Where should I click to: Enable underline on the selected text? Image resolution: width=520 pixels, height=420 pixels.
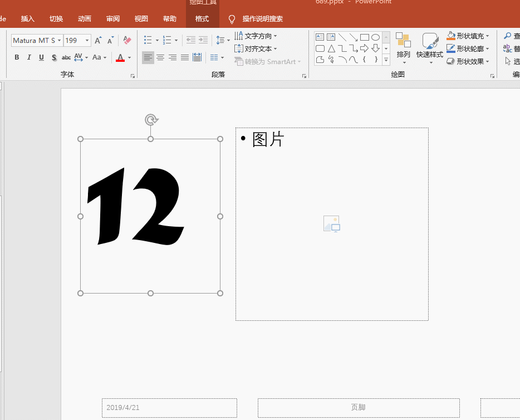point(41,57)
